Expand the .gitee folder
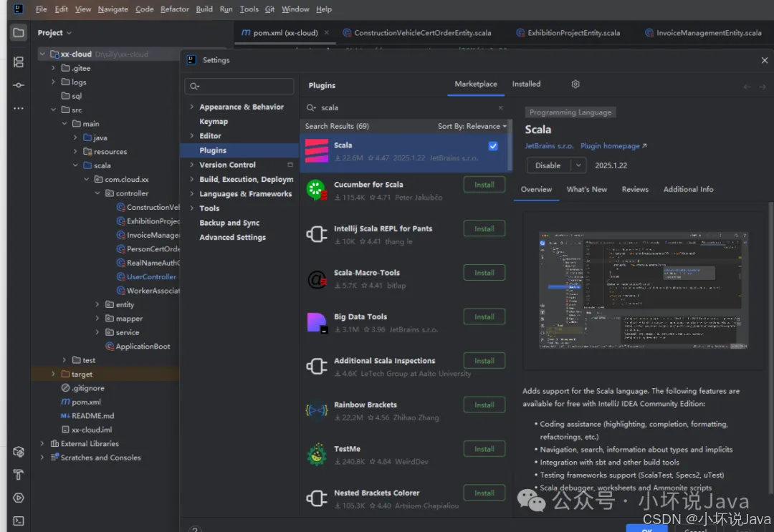Screen dimensions: 774x532 click(53, 68)
